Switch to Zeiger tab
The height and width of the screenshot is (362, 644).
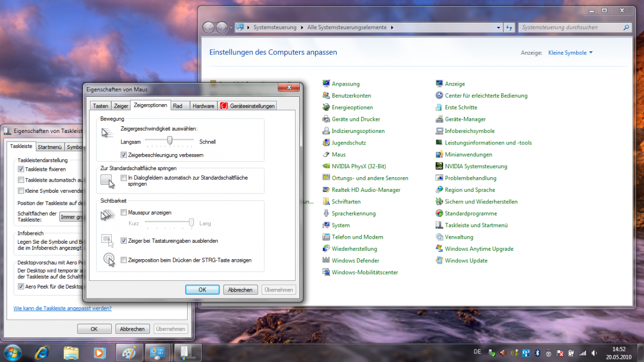[x=121, y=106]
